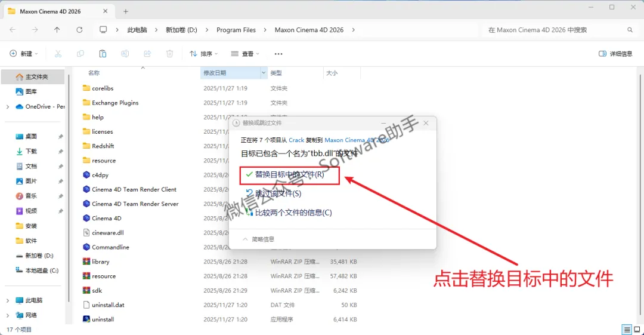The width and height of the screenshot is (644, 335).
Task: Open the 排序 sort dropdown
Action: pyautogui.click(x=204, y=54)
